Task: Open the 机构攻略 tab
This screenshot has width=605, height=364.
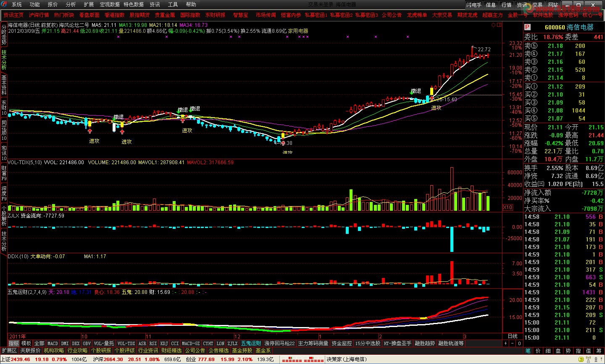Action: 54,351
